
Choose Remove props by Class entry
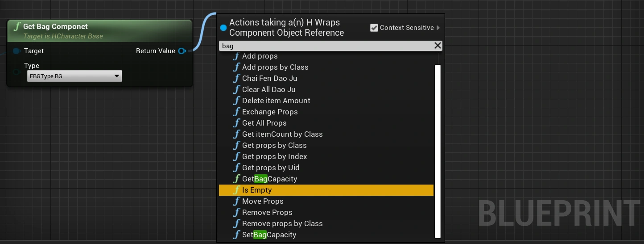282,223
